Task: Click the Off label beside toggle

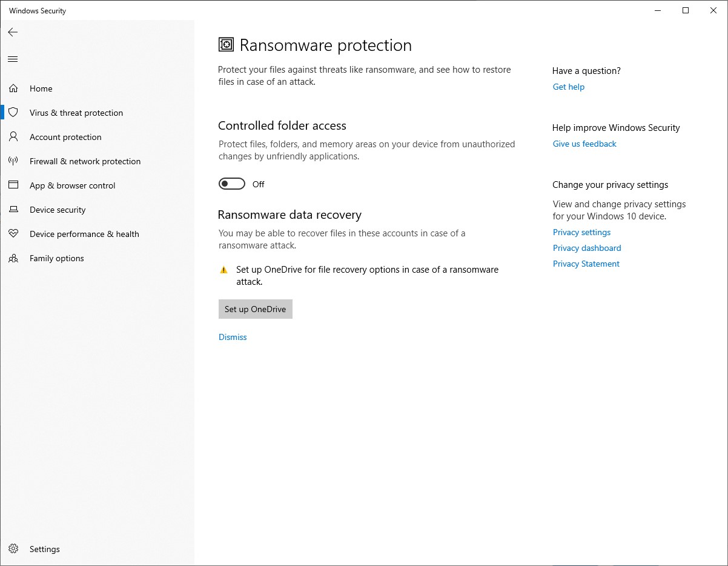Action: pos(259,184)
